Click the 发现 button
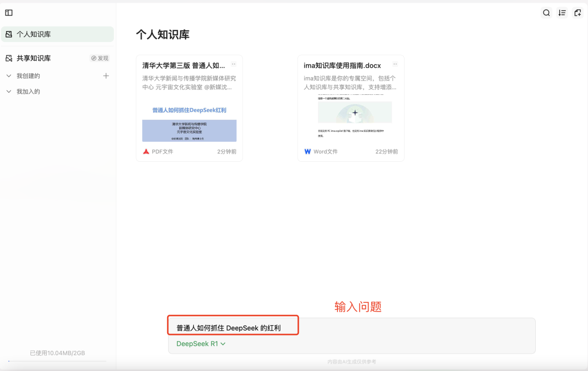Screen dimensions: 588x371 [100, 58]
